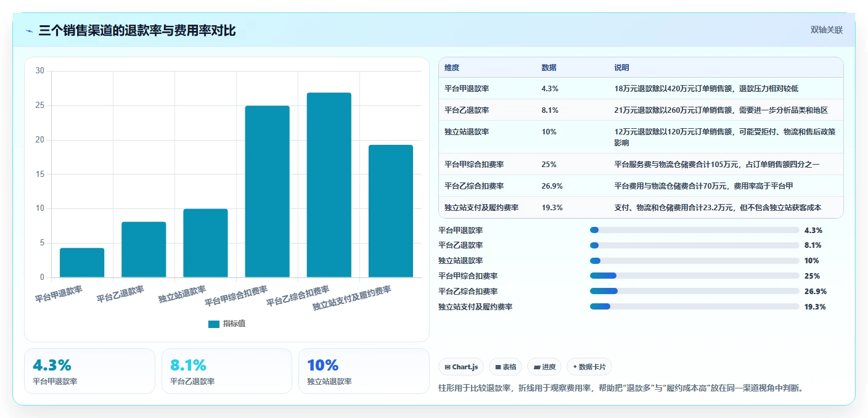Select the 进度 chip
868x418 pixels.
pos(544,367)
